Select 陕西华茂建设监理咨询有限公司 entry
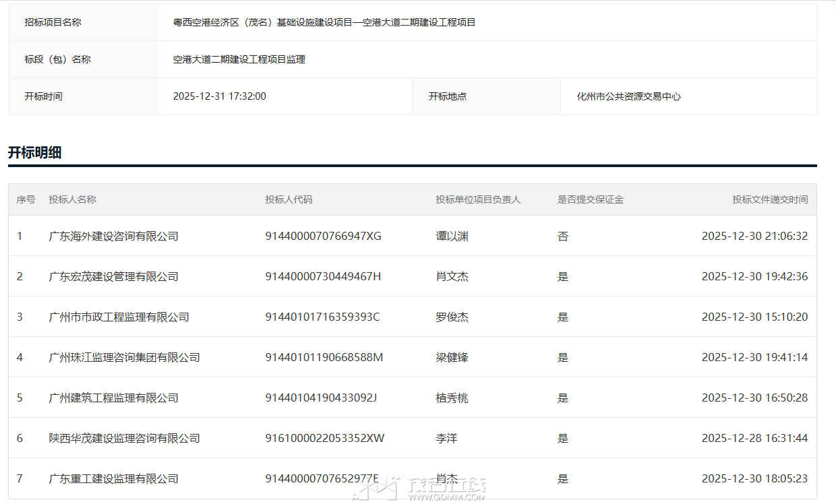836x504 pixels. [124, 439]
